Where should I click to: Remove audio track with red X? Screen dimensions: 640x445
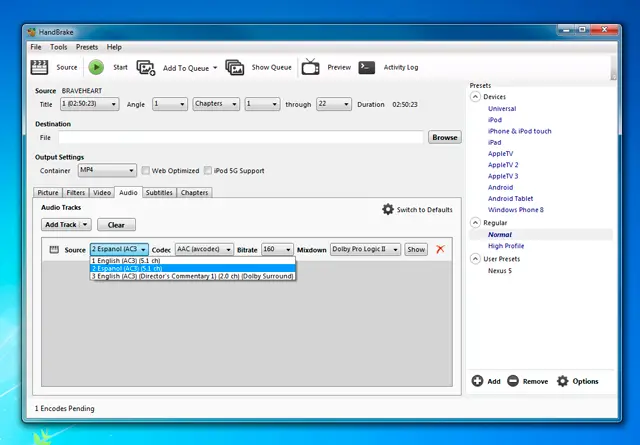tap(440, 249)
